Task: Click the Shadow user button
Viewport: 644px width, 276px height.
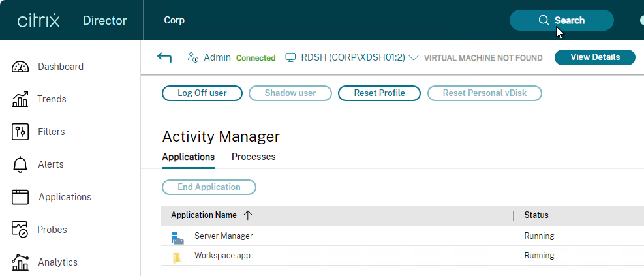Action: (x=290, y=93)
